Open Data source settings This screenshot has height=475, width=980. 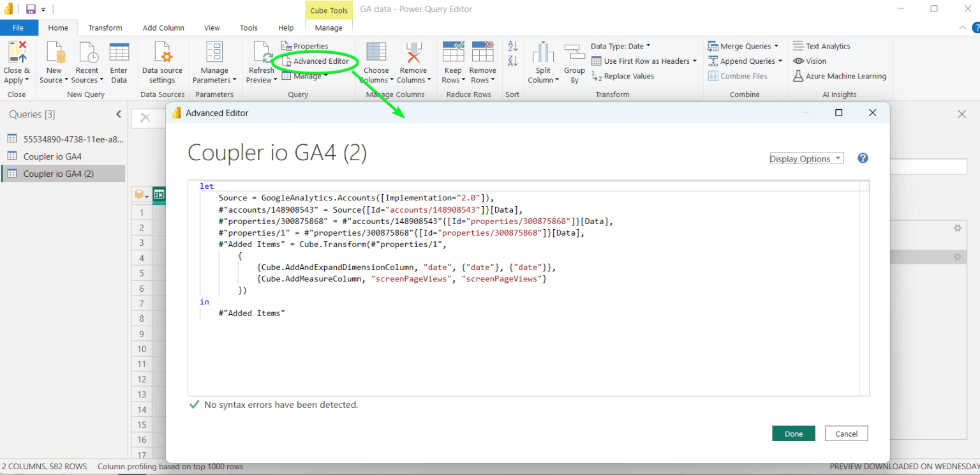[x=161, y=61]
